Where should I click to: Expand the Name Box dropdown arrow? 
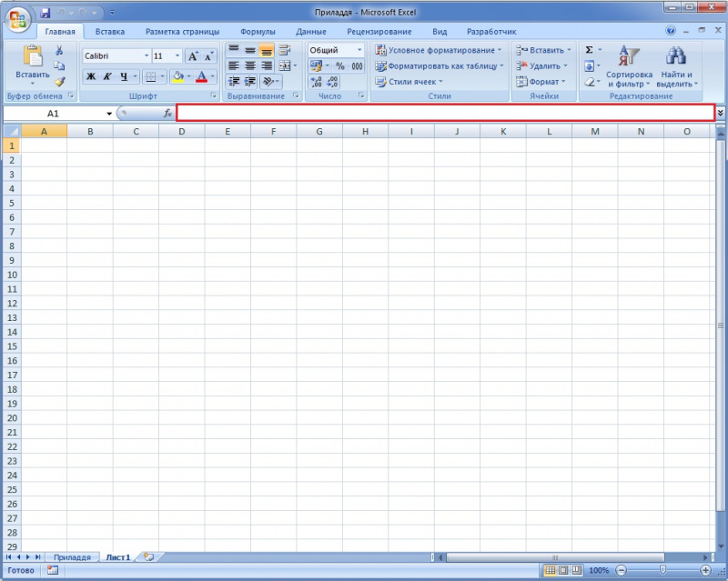pos(109,114)
